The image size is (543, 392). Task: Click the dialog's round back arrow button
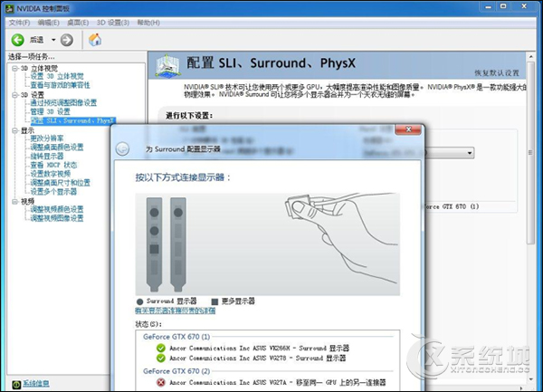click(x=122, y=148)
